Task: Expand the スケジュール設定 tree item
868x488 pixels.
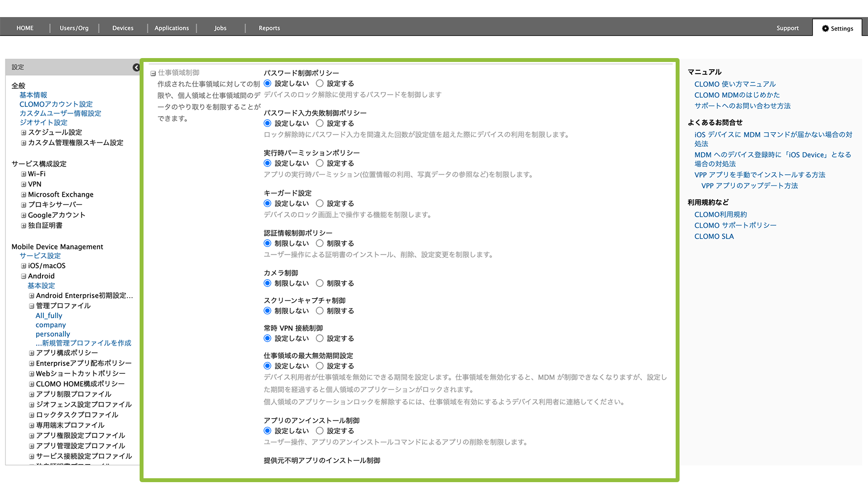Action: [x=23, y=133]
